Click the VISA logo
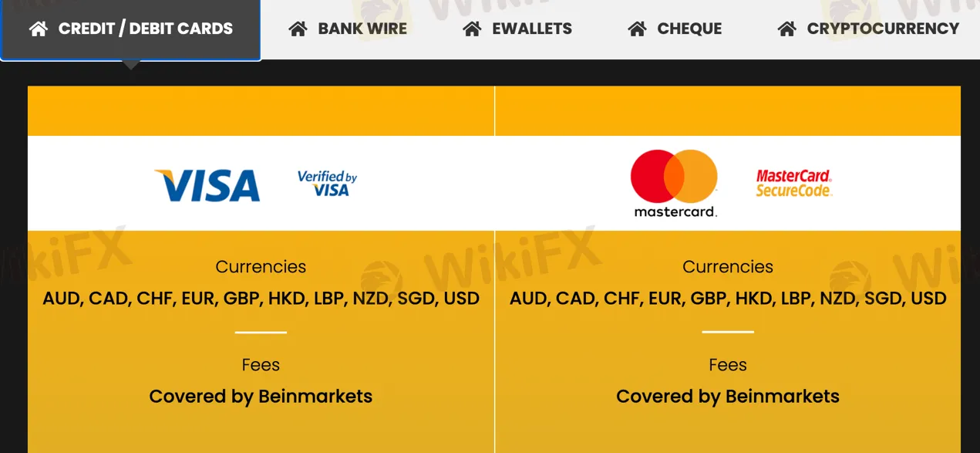The width and height of the screenshot is (980, 453). pos(207,185)
